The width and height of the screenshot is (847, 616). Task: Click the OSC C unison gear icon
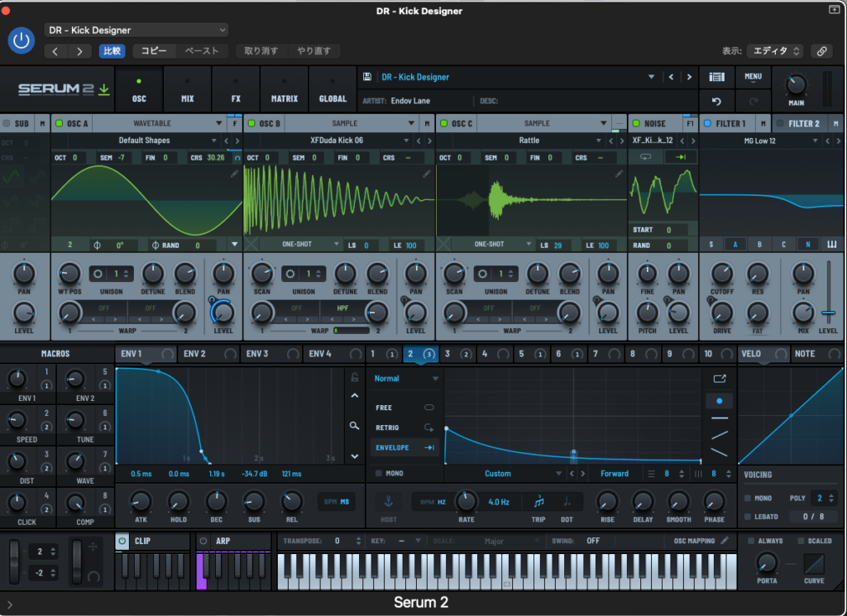(x=482, y=274)
